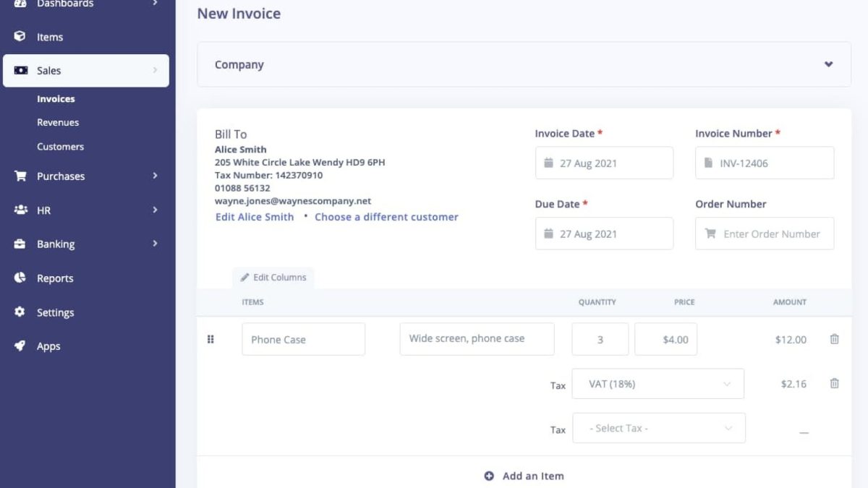Click the customer email wayne.jones@waynescompany.net
Screen dimensions: 868x488
[x=293, y=201]
